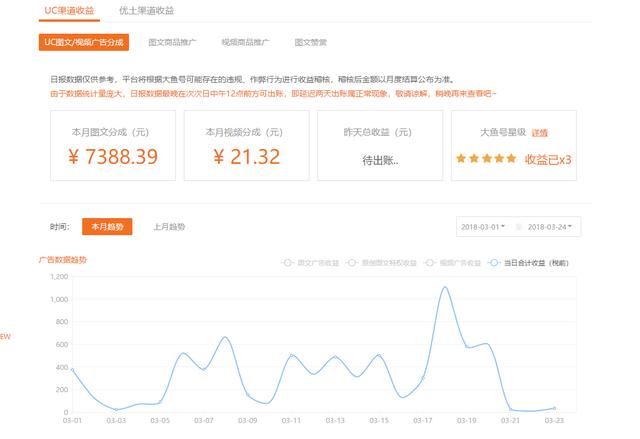Switch to the UC渠道收益 tab
Viewport: 640px width, 439px height.
click(69, 11)
